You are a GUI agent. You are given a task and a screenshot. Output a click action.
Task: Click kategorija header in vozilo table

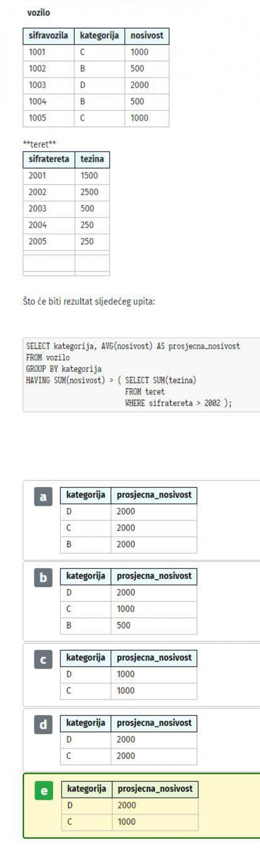99,36
